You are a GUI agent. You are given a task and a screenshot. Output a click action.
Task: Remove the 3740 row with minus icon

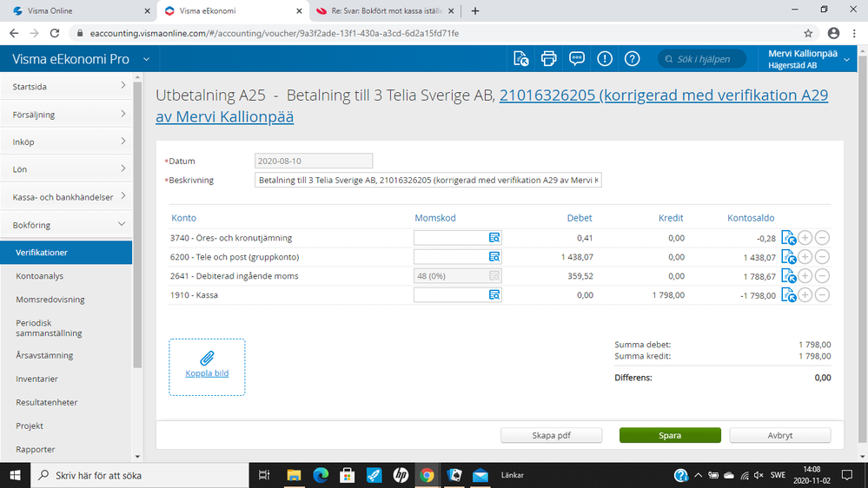[823, 238]
